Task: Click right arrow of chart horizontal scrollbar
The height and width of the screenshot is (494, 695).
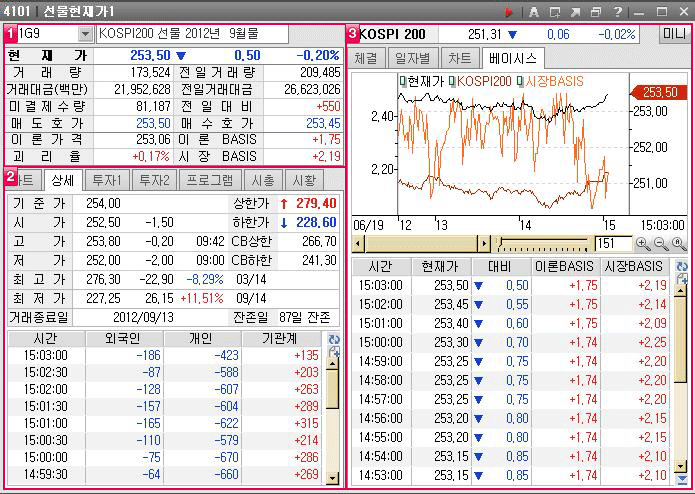Action: tap(484, 243)
